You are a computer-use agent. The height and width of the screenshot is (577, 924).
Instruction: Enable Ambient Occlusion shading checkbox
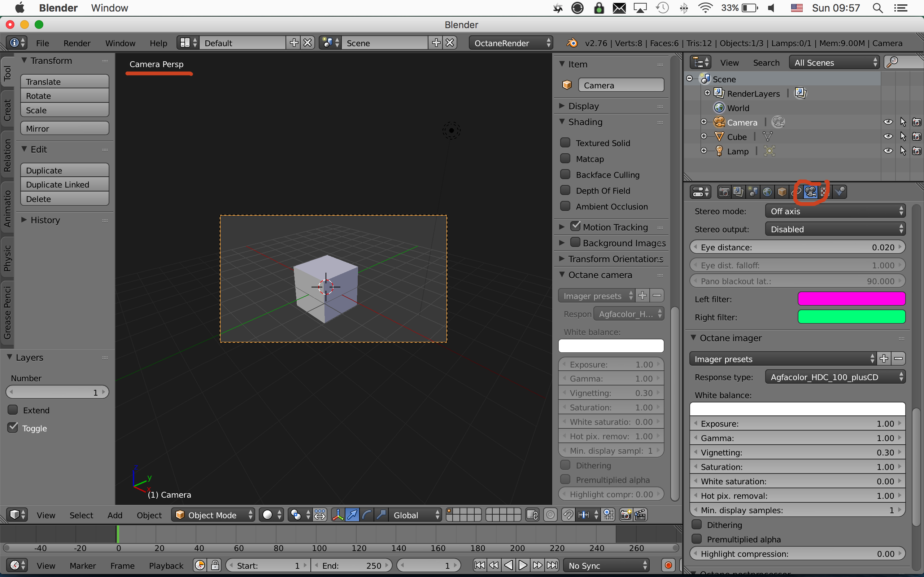[x=565, y=206]
